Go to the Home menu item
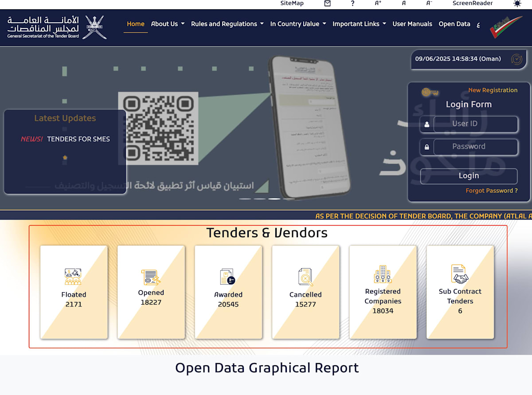 tap(136, 24)
